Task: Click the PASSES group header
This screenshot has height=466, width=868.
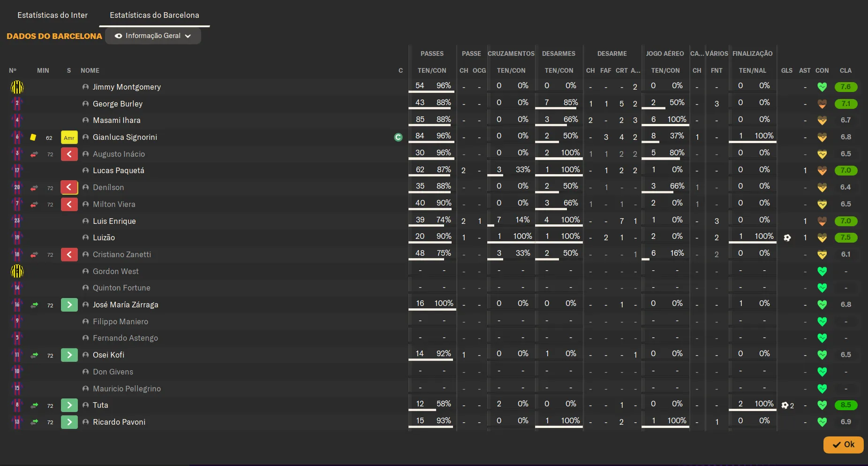Action: 432,53
